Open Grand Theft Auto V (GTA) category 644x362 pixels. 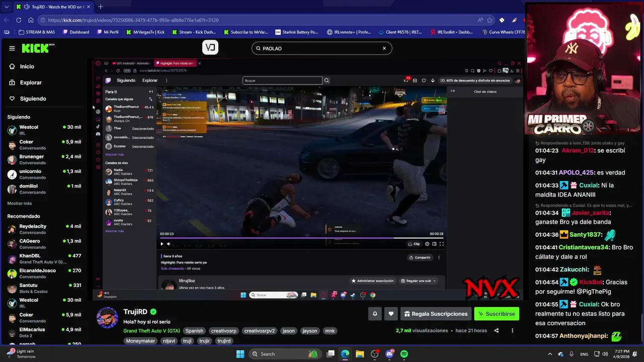(151, 331)
